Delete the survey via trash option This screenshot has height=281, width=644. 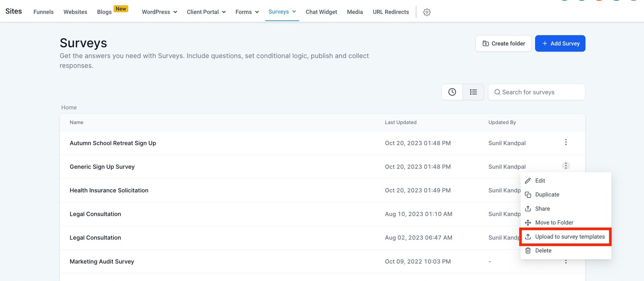tap(543, 250)
